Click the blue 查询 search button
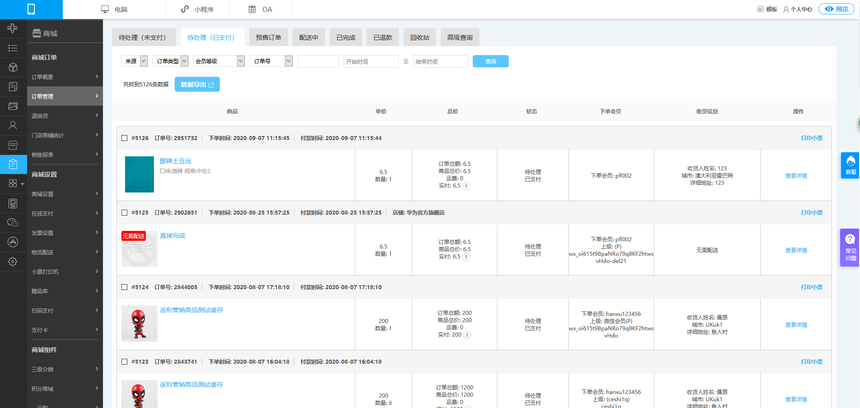Viewport: 860px width, 408px height. click(490, 61)
